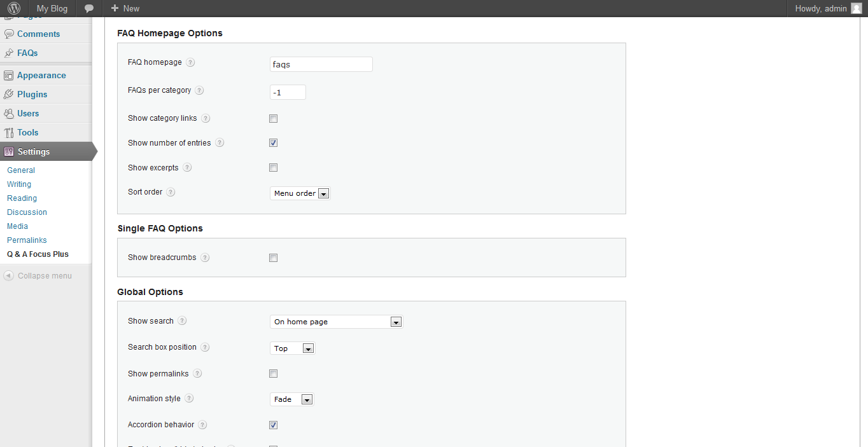The width and height of the screenshot is (868, 447).
Task: Expand the Search box position dropdown
Action: pyautogui.click(x=293, y=348)
